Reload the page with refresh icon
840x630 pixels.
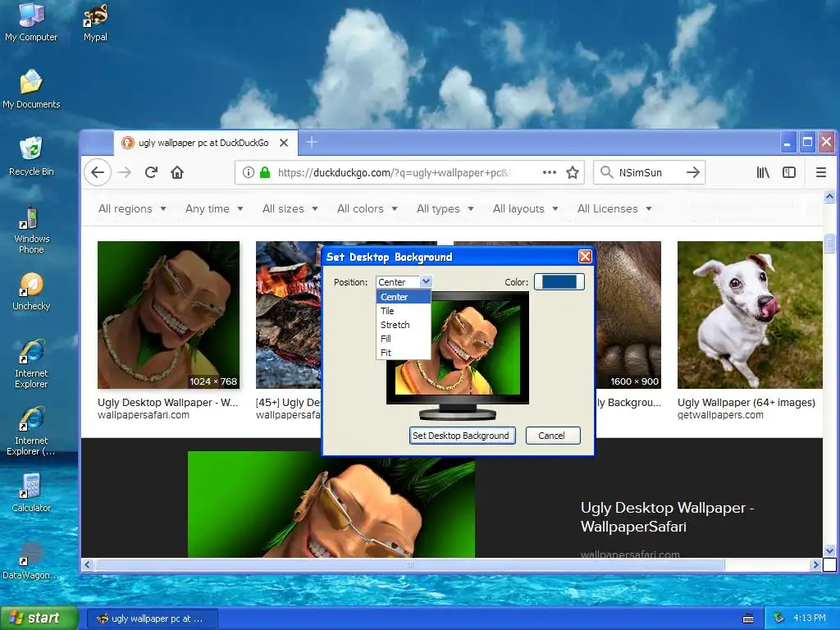[x=151, y=172]
